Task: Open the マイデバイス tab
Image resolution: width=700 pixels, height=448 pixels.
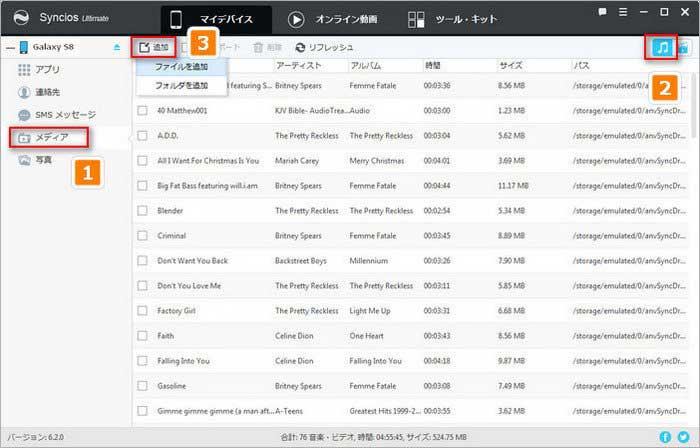Action: (x=215, y=19)
